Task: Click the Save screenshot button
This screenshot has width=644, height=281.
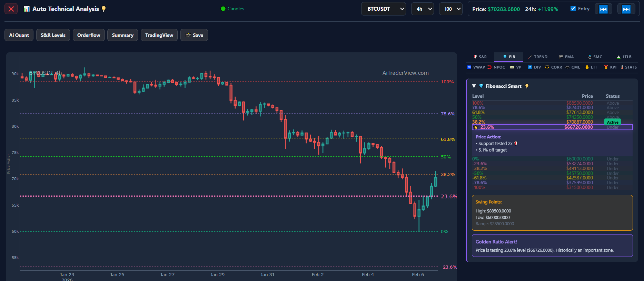Action: [x=194, y=35]
